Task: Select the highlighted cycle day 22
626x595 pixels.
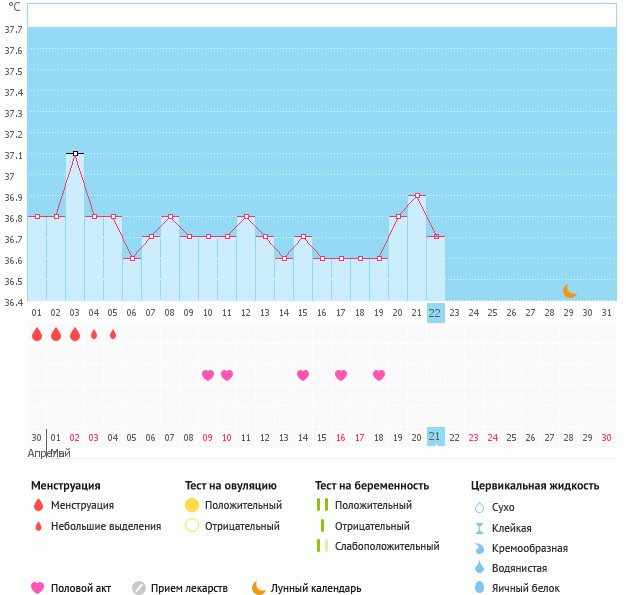Action: point(435,312)
